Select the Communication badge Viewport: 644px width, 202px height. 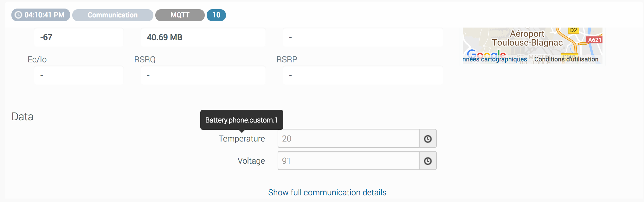click(113, 15)
